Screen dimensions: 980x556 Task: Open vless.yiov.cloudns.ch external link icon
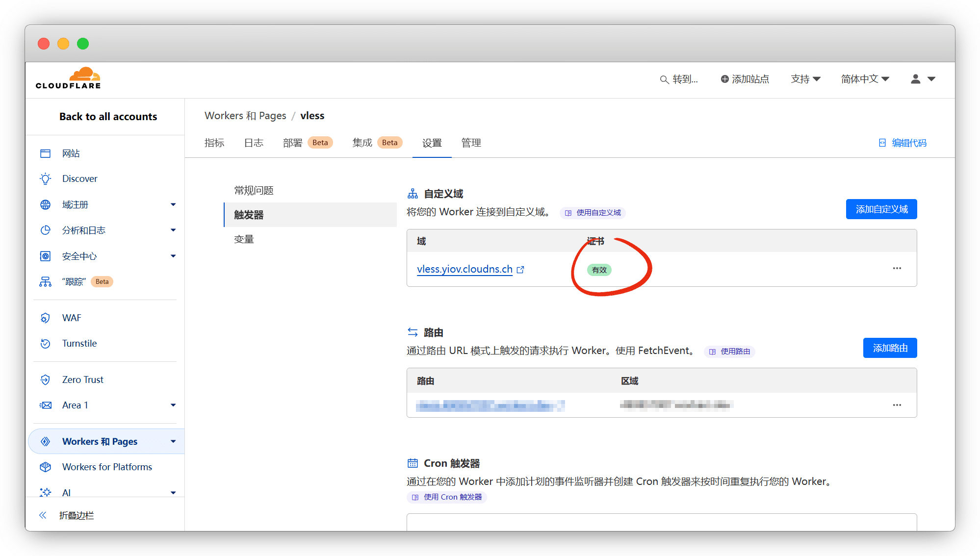[521, 270]
